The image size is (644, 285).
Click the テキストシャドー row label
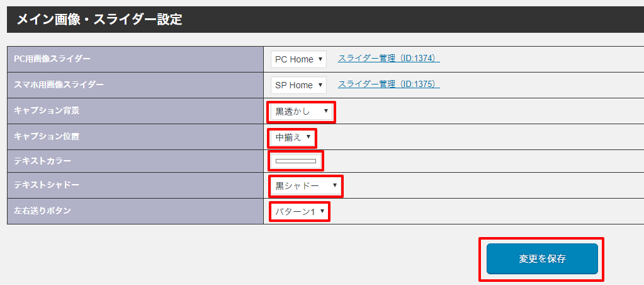coord(47,186)
